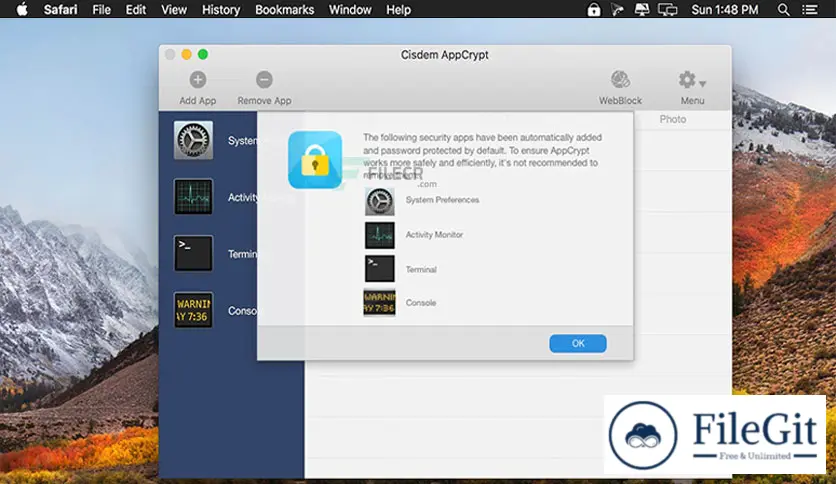
Task: Click the Photo column header
Action: click(673, 119)
